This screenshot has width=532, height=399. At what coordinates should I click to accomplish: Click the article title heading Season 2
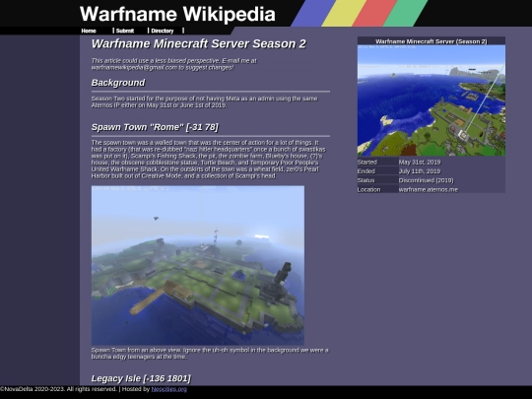pyautogui.click(x=198, y=43)
